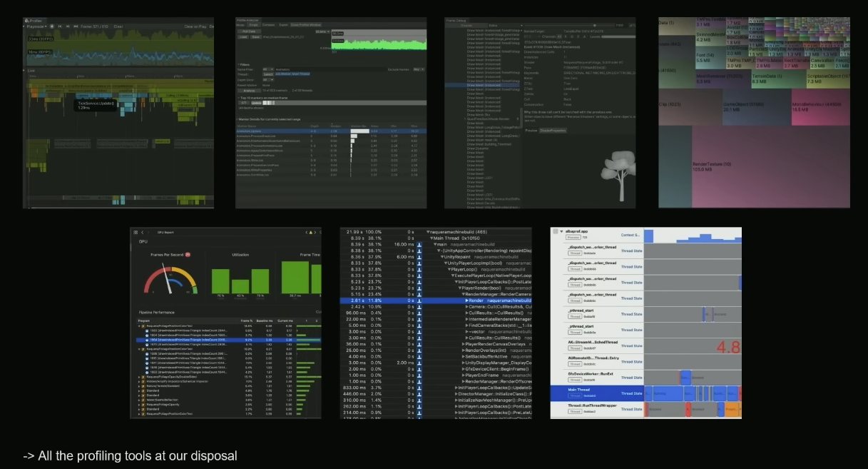
Task: Expand Hidden/Amplify Impostors row in GPU Report
Action: (x=139, y=381)
